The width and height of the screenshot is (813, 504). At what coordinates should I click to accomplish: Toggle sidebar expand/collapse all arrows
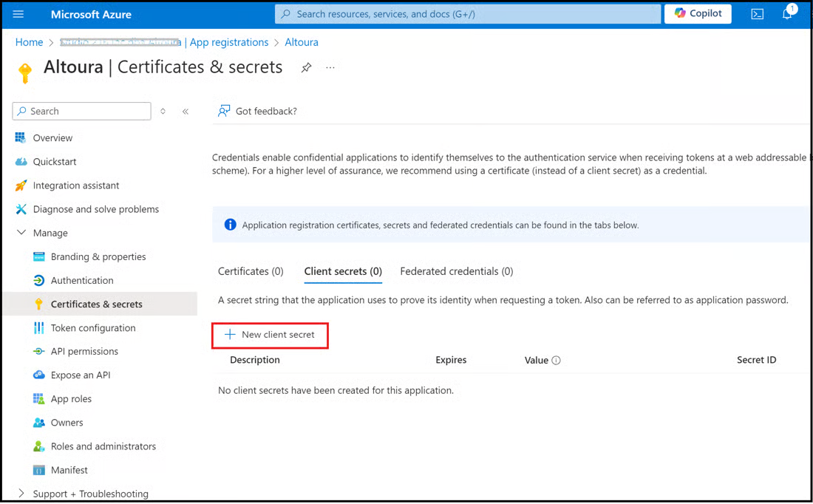(163, 111)
